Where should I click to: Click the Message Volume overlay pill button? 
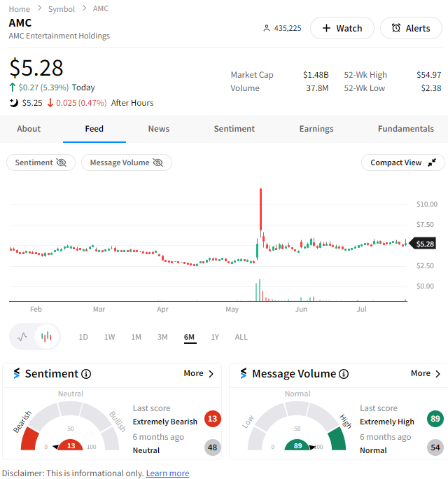127,162
